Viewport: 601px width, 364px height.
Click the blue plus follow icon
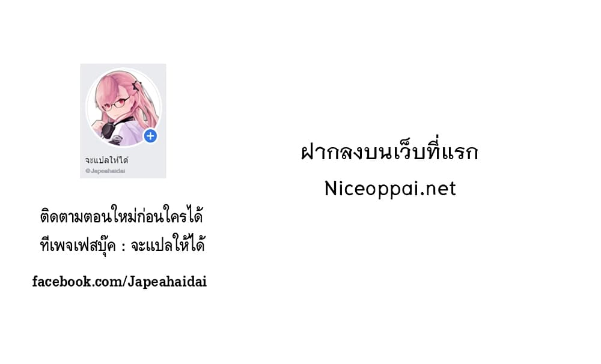point(150,136)
